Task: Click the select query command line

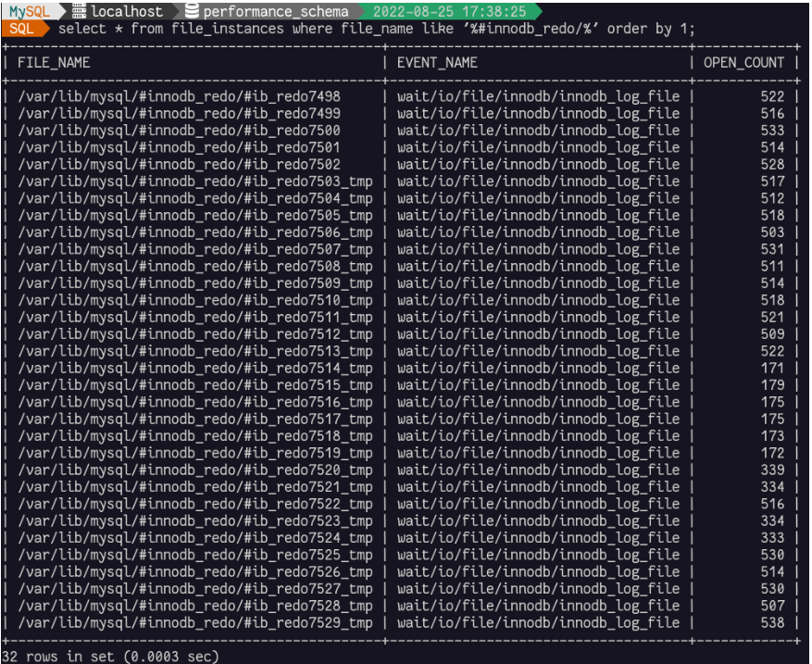Action: [x=377, y=29]
